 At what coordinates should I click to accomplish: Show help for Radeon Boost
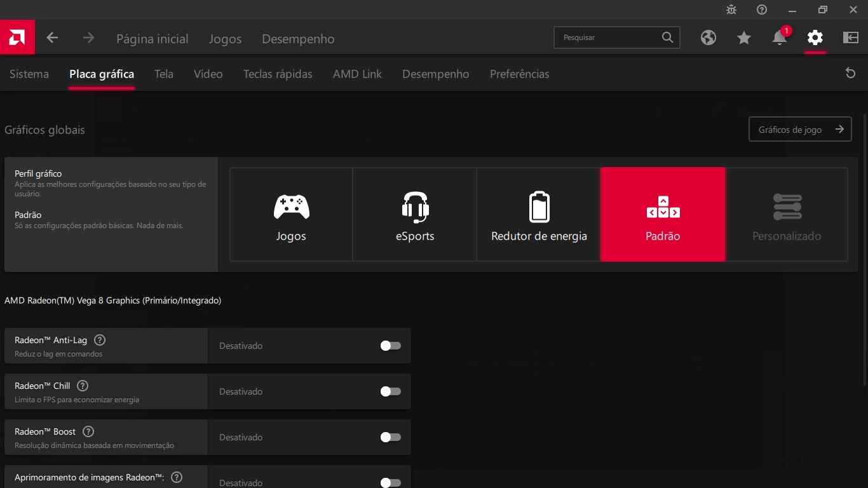88,431
